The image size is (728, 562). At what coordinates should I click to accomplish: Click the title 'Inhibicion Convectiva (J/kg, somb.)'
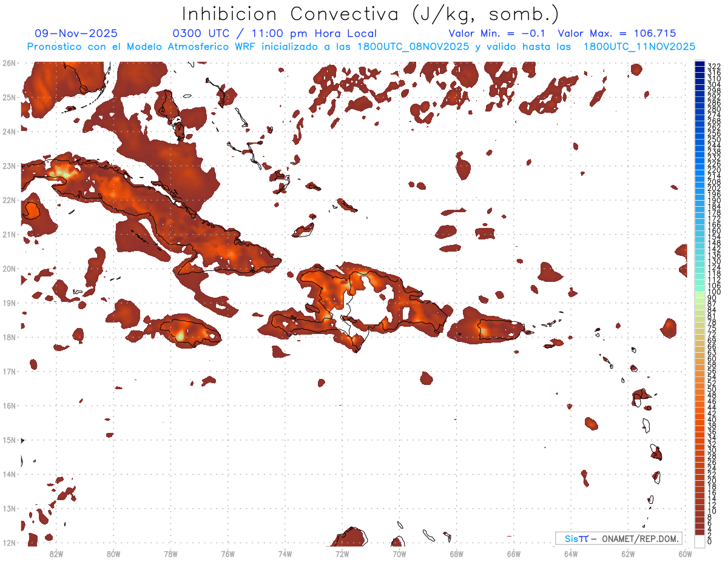point(371,15)
